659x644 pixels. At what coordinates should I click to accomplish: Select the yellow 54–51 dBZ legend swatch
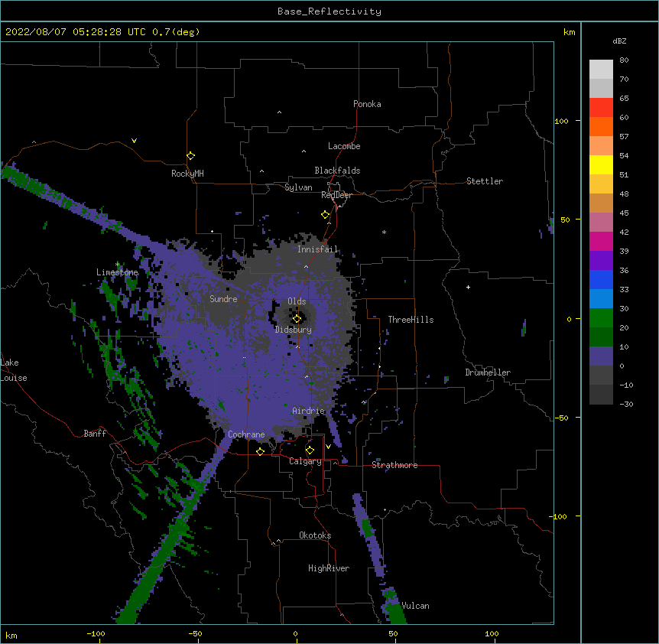601,165
